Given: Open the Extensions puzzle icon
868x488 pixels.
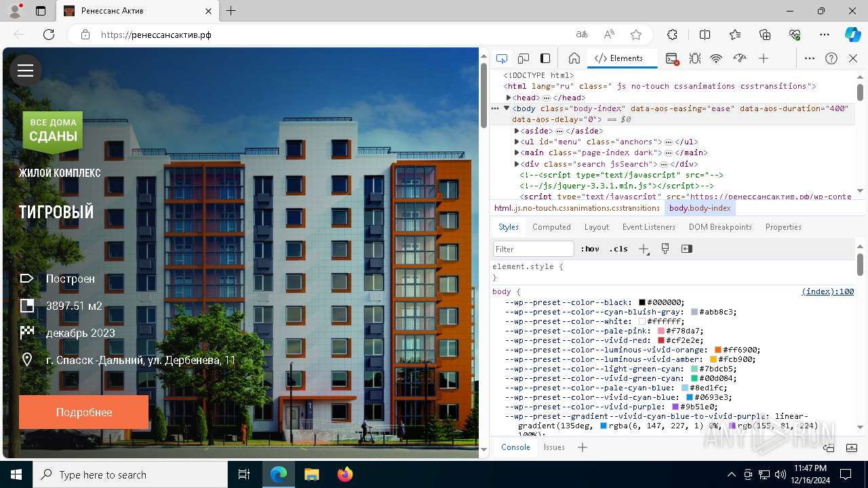Looking at the screenshot, I should click(x=672, y=35).
